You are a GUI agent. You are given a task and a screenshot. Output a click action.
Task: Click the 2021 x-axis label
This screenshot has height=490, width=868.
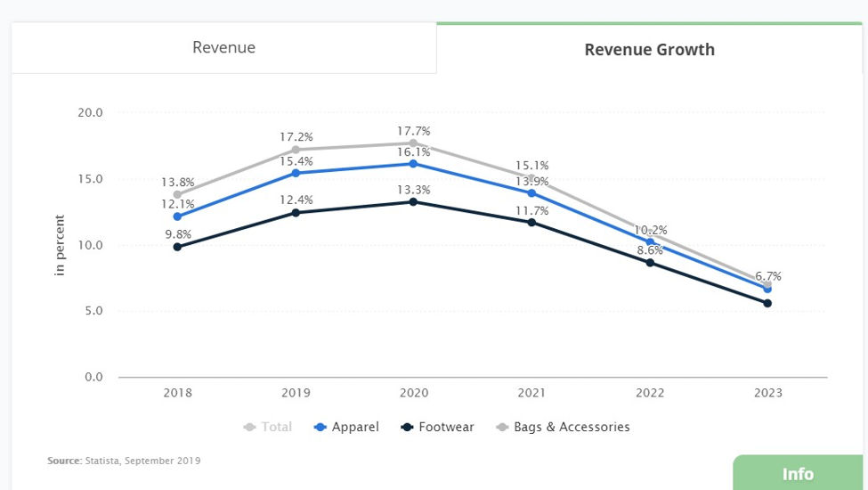[x=531, y=393]
